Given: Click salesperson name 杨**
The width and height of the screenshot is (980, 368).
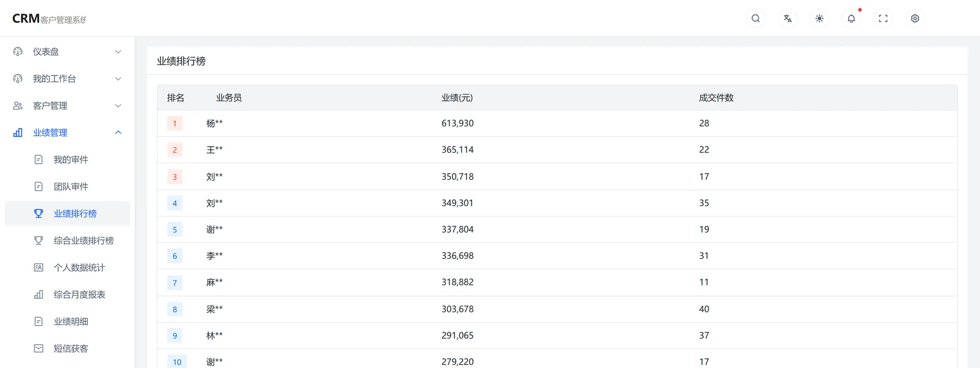Looking at the screenshot, I should 214,123.
